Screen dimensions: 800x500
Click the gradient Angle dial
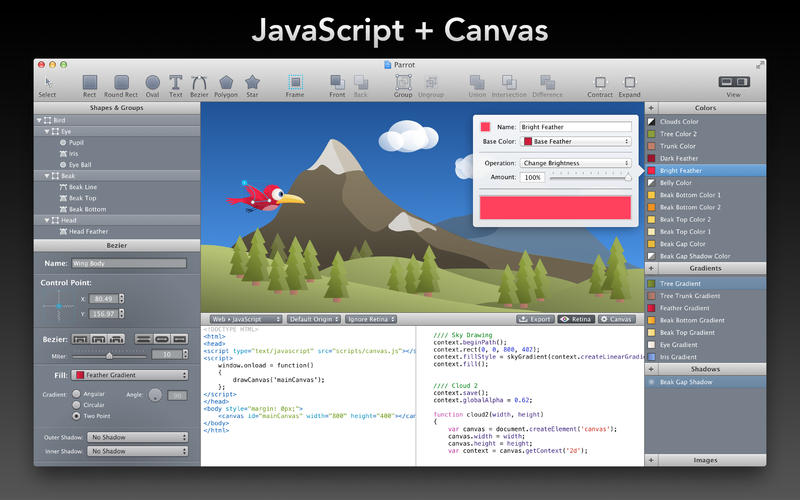tap(156, 395)
